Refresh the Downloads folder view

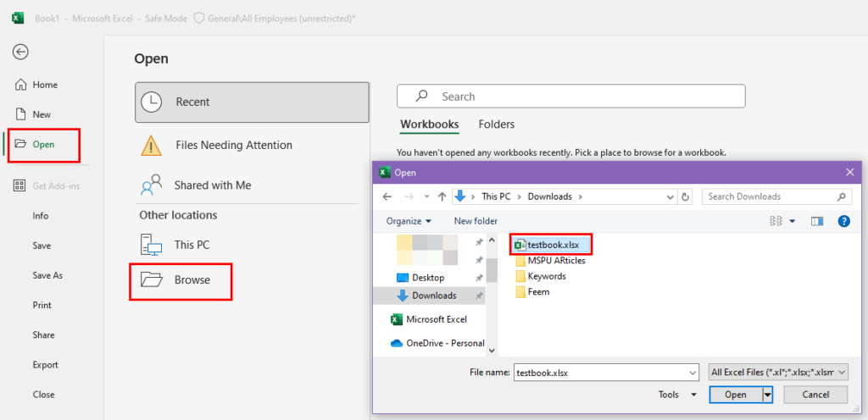click(x=685, y=196)
